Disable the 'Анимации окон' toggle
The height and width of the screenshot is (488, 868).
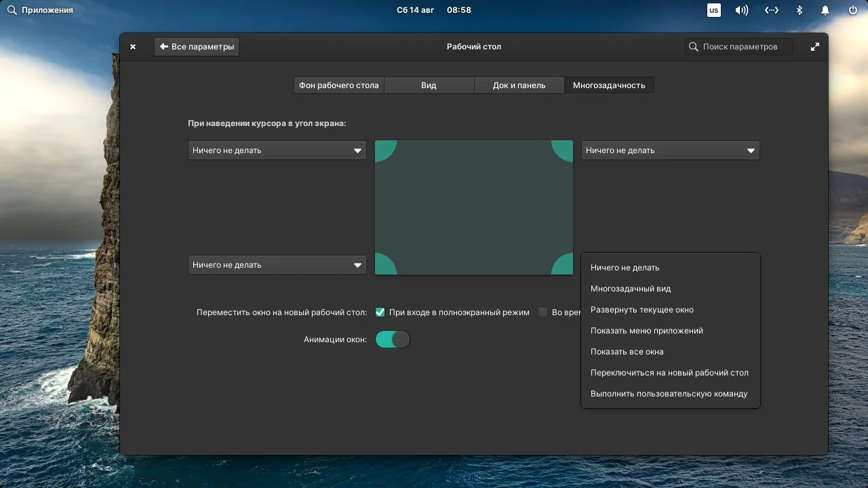point(393,339)
